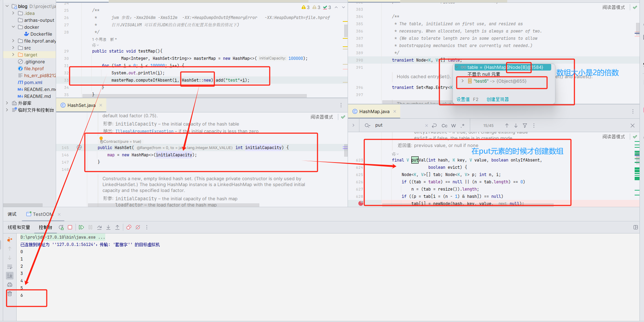Expand the 临时文件和控制台 node
This screenshot has height=322, width=644.
(x=7, y=110)
